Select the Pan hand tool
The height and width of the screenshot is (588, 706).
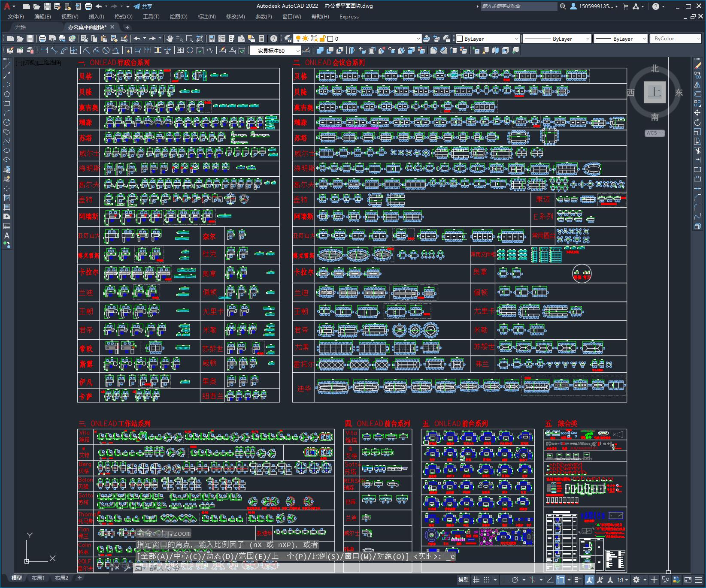click(170, 39)
